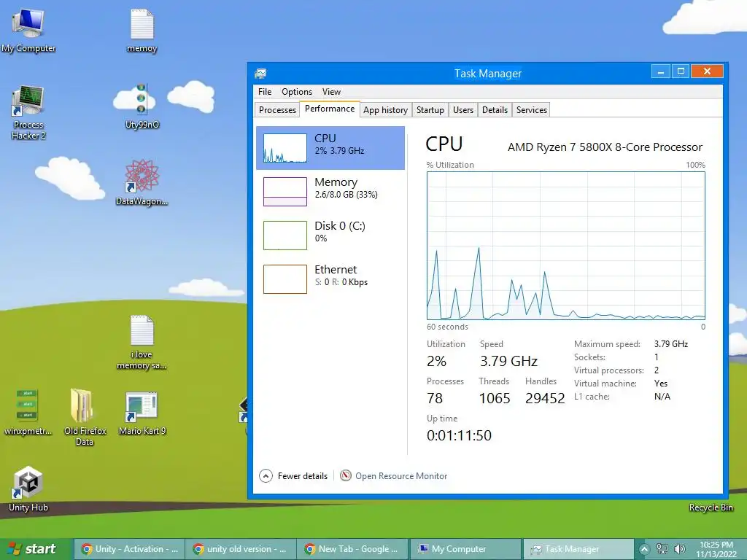Click the Processes count 78
747x560 pixels.
435,398
